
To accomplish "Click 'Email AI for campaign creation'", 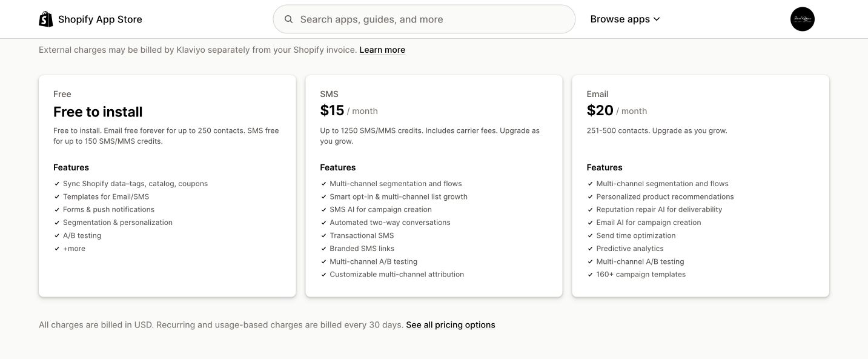I will (649, 223).
